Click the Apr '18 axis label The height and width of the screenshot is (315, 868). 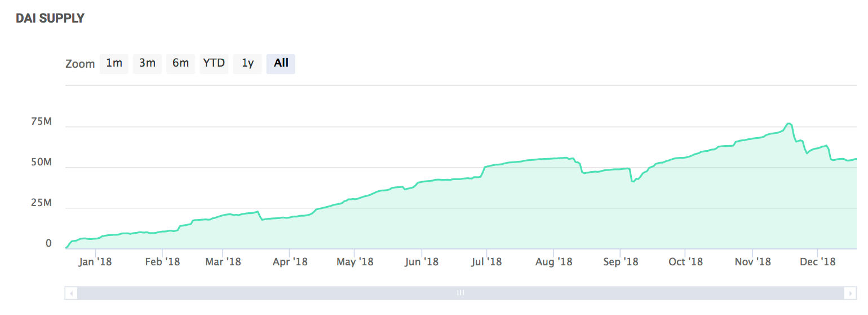pyautogui.click(x=289, y=262)
